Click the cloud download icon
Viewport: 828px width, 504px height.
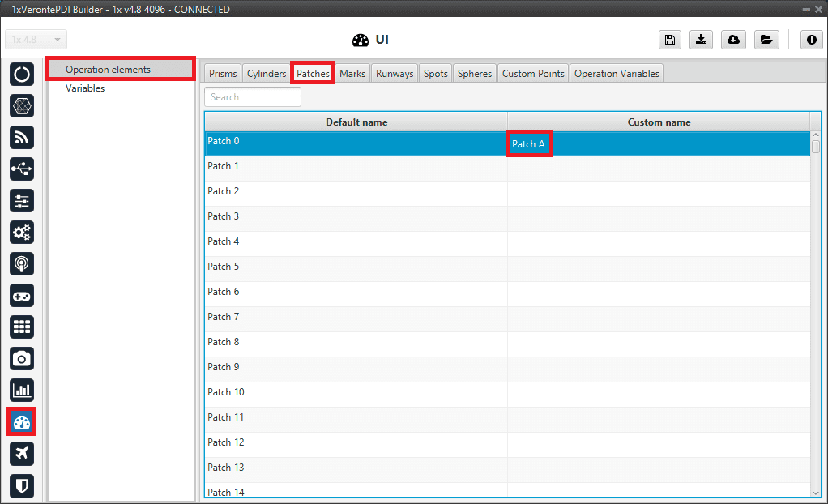pos(733,40)
